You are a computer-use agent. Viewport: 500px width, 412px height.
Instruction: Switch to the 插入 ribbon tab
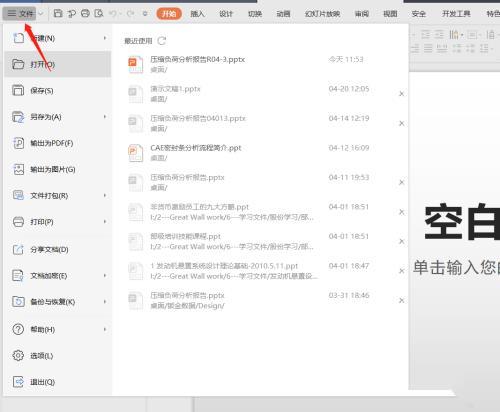[x=197, y=14]
